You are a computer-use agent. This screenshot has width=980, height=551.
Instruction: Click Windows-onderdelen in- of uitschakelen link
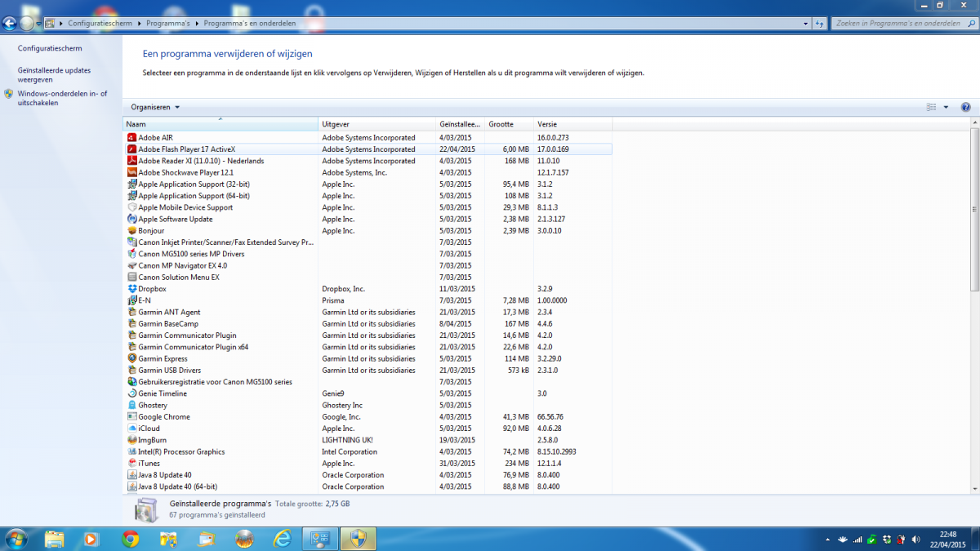pyautogui.click(x=62, y=98)
